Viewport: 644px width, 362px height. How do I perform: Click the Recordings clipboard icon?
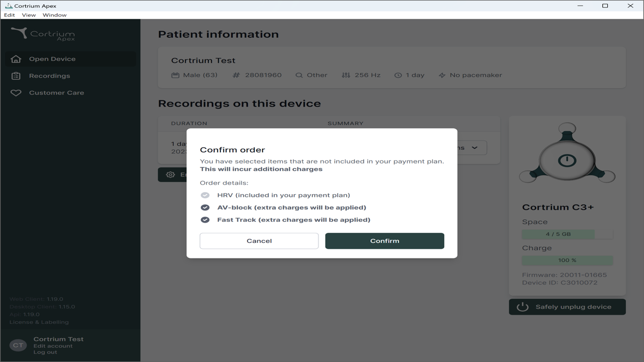click(16, 76)
